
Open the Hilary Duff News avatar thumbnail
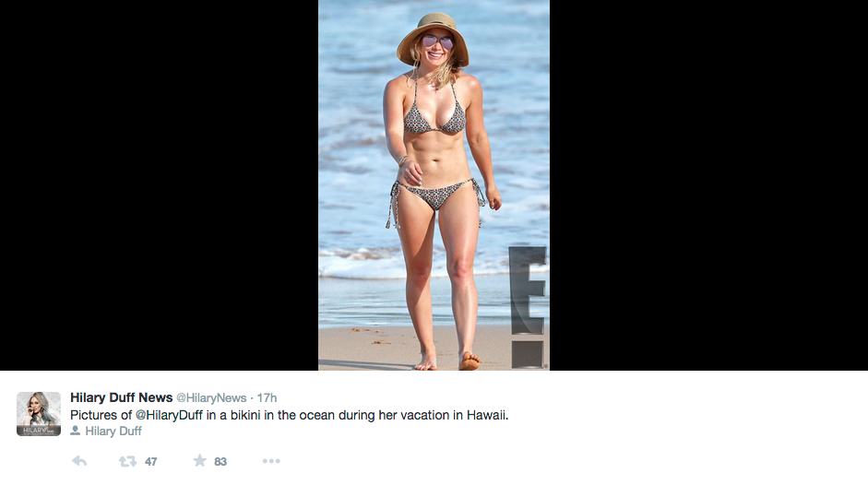tap(39, 413)
